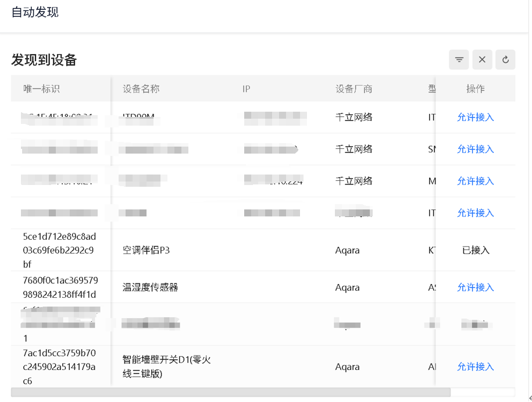
Task: Select the 温湿度传感器 device name cell
Action: 150,287
